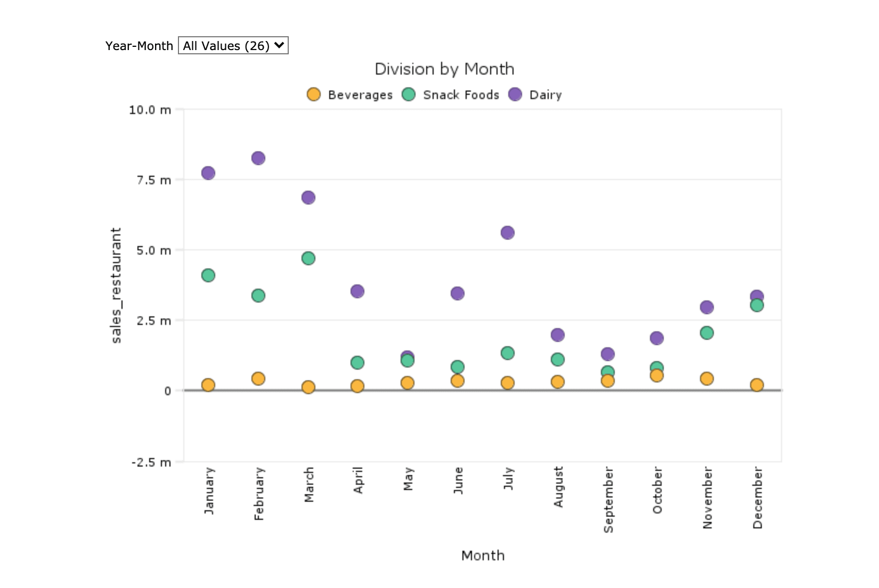Click the April Dairy data point
879x588 pixels.
coord(357,291)
